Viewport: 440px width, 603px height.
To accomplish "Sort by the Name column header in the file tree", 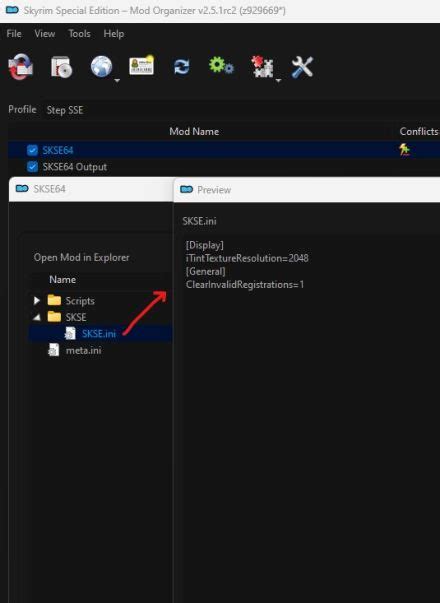I will (62, 280).
